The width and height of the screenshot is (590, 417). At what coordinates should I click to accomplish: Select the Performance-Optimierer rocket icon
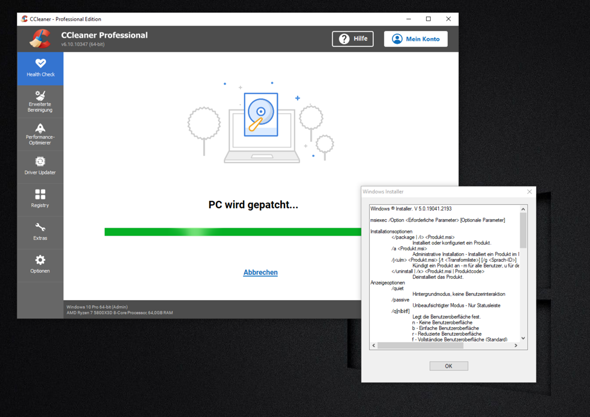pos(40,128)
